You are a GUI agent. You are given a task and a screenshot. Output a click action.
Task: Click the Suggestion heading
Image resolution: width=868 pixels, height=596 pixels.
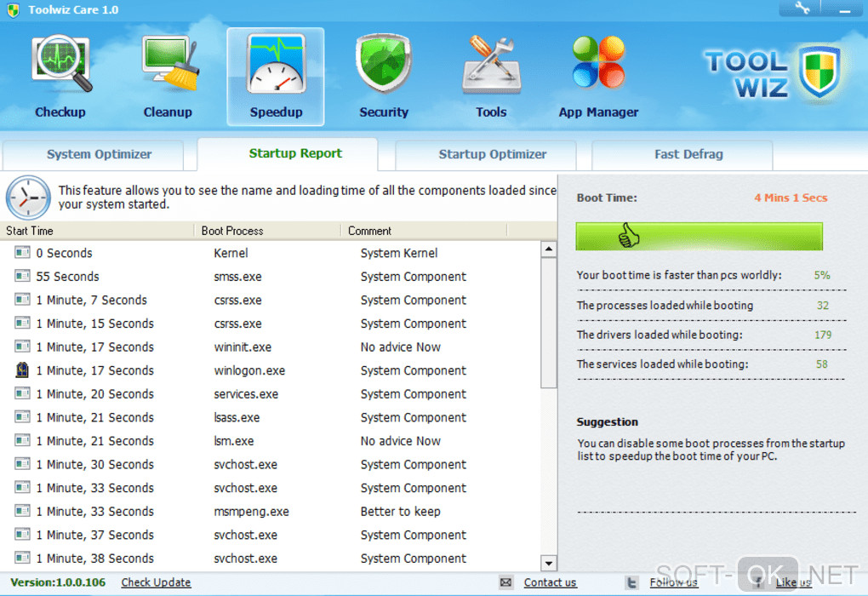coord(607,421)
